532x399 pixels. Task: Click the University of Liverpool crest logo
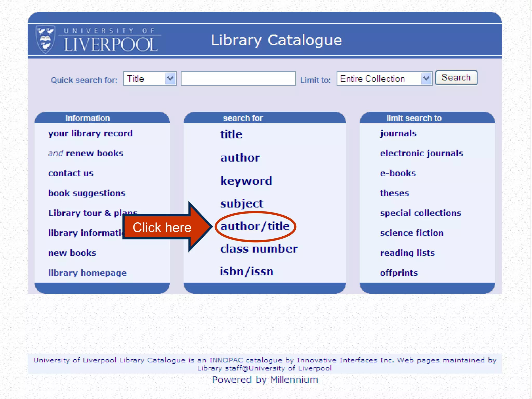(x=46, y=39)
